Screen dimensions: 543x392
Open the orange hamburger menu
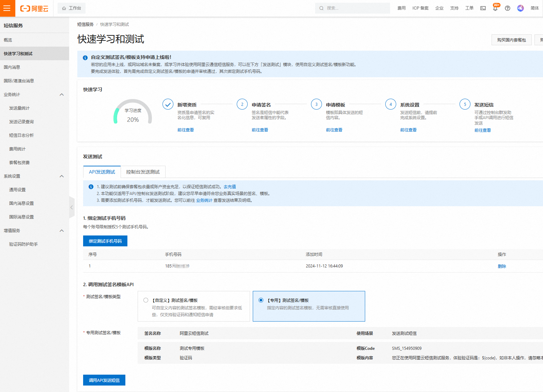(7, 8)
